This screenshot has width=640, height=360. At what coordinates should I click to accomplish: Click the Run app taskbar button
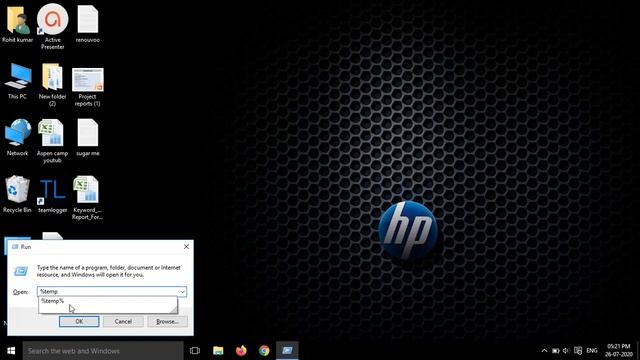coord(287,351)
